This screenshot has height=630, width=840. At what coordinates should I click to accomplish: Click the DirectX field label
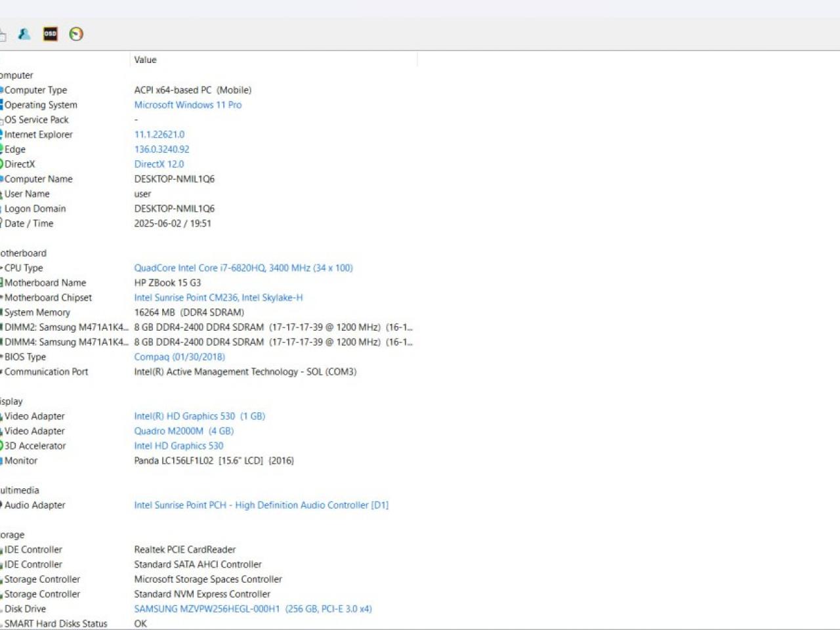tap(20, 164)
